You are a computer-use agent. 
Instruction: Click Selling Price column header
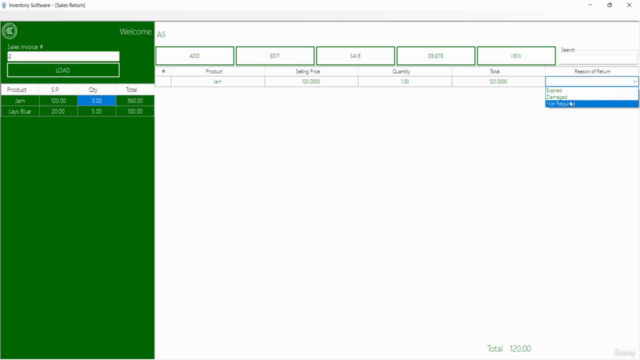point(311,71)
